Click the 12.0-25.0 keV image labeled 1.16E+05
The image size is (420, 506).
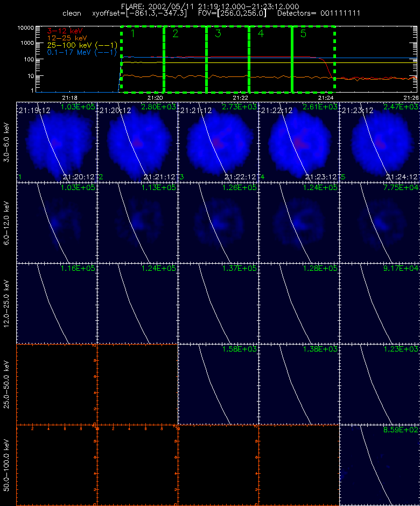pos(57,304)
